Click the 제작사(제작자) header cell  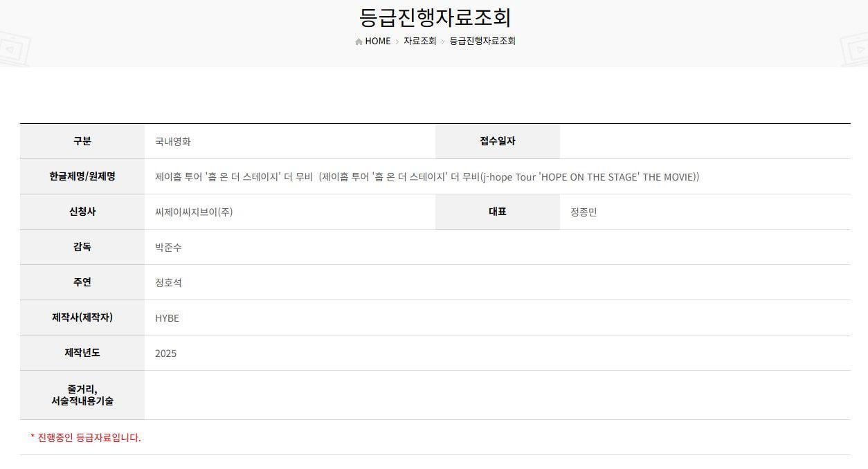click(82, 318)
